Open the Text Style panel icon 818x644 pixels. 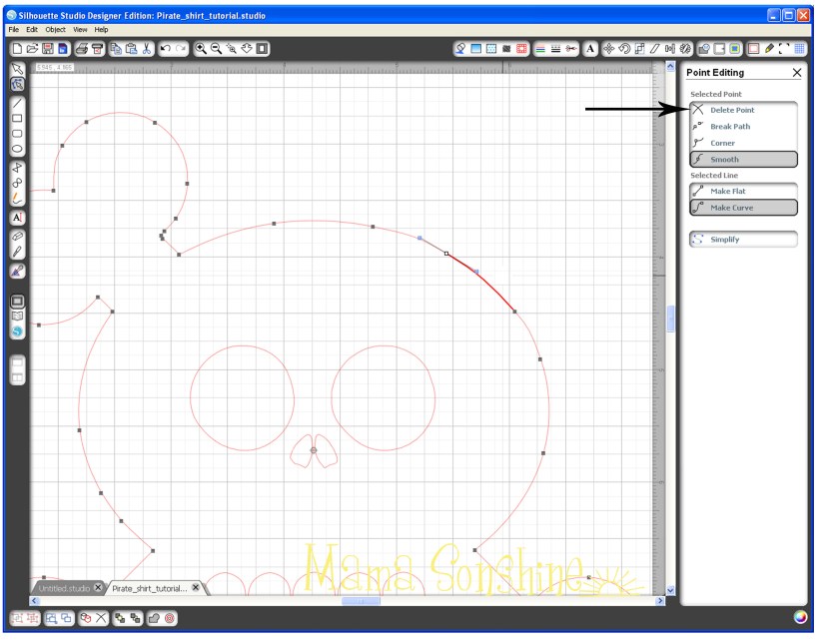pos(590,48)
